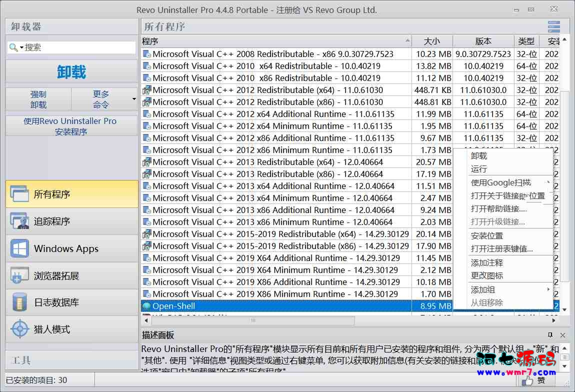Choose 添加注释 from the context menu
Screen dimensions: 575x392
point(486,262)
